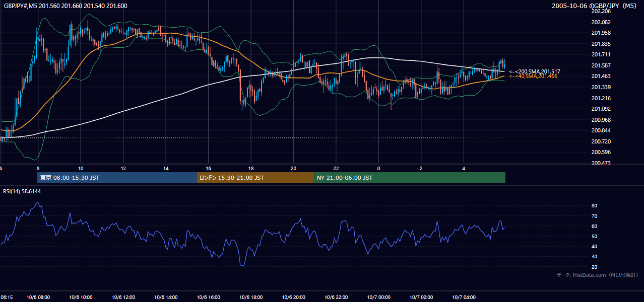Click the Tokyo session bar 08:00-15:30 JST
The height and width of the screenshot is (302, 644).
pyautogui.click(x=117, y=178)
